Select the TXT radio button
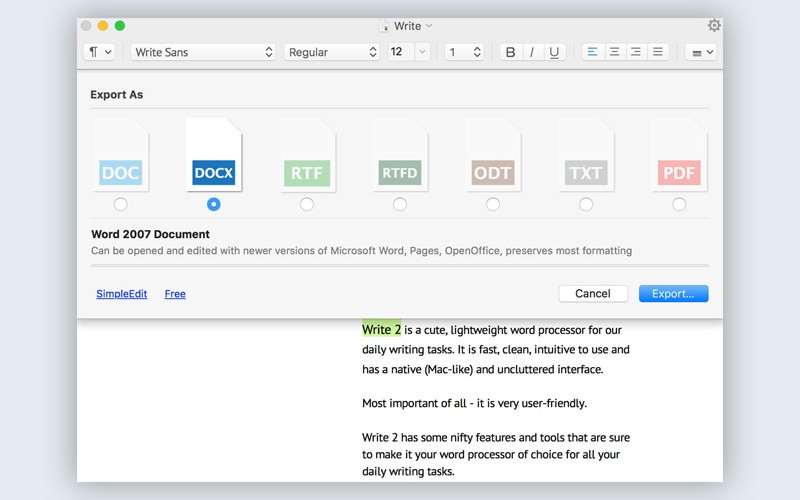Image resolution: width=800 pixels, height=500 pixels. click(x=586, y=204)
